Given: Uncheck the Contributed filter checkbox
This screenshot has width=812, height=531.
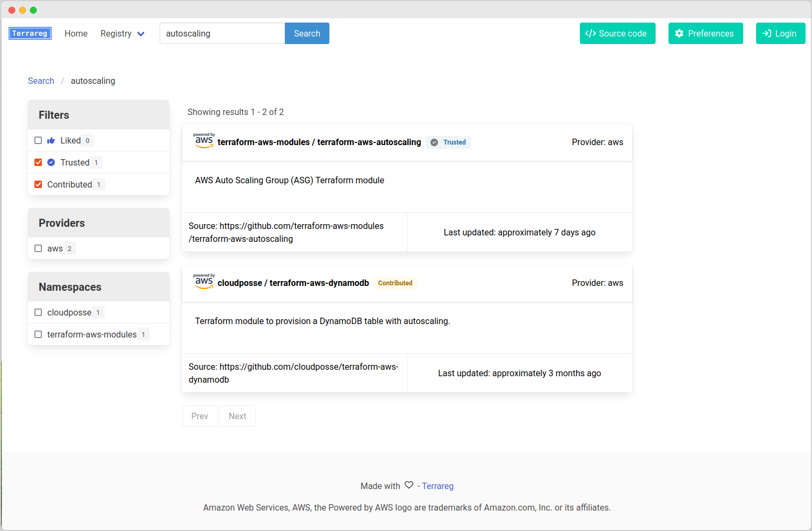Looking at the screenshot, I should point(38,184).
